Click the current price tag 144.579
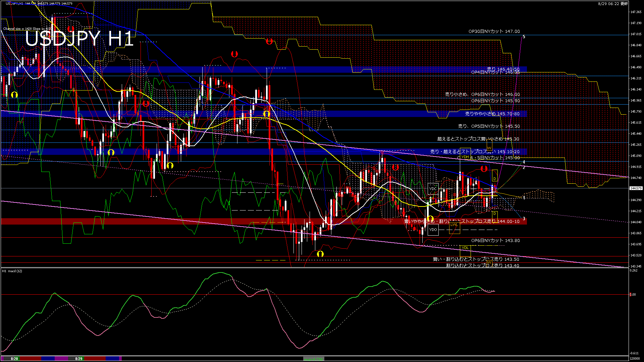This screenshot has height=362, width=644. coord(636,188)
